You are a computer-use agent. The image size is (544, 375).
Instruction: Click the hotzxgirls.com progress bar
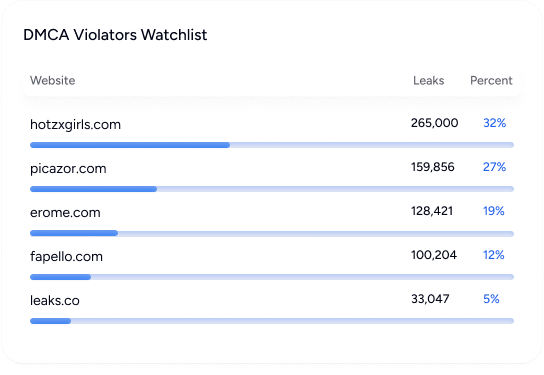pos(272,145)
